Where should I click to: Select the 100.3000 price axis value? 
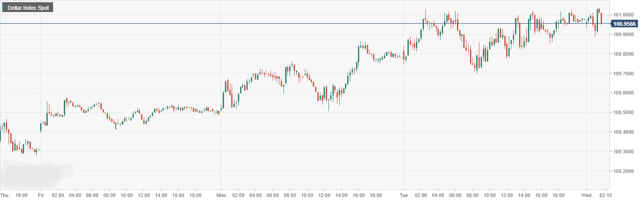(x=624, y=152)
